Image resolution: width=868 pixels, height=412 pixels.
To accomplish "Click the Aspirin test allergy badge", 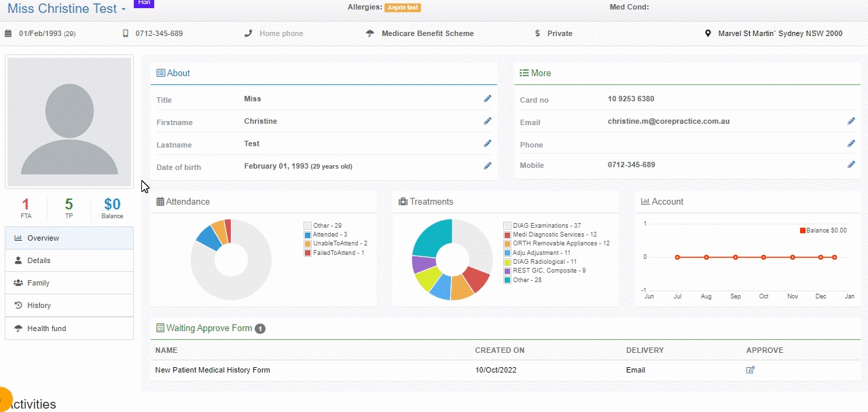I will (x=402, y=7).
